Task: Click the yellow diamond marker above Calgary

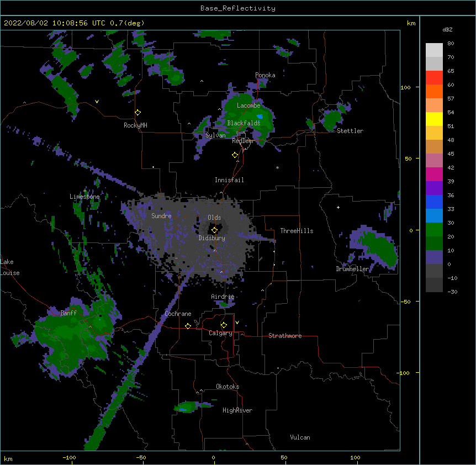Action: pyautogui.click(x=224, y=325)
